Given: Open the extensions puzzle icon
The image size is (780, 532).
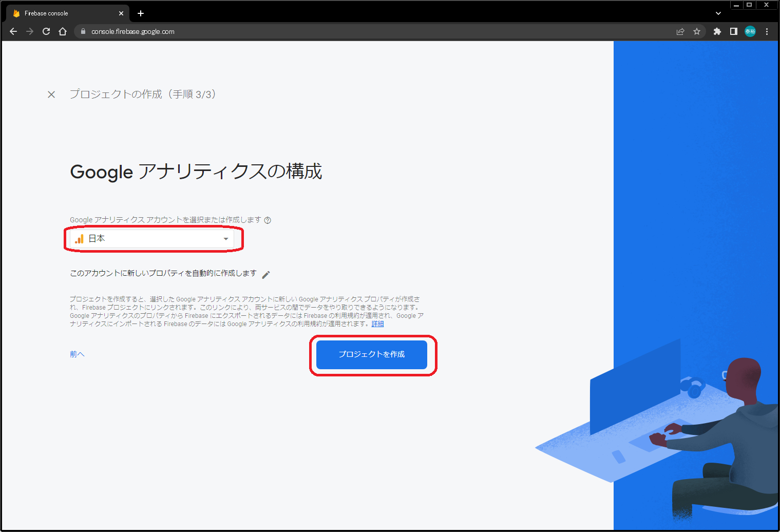Looking at the screenshot, I should pos(717,31).
